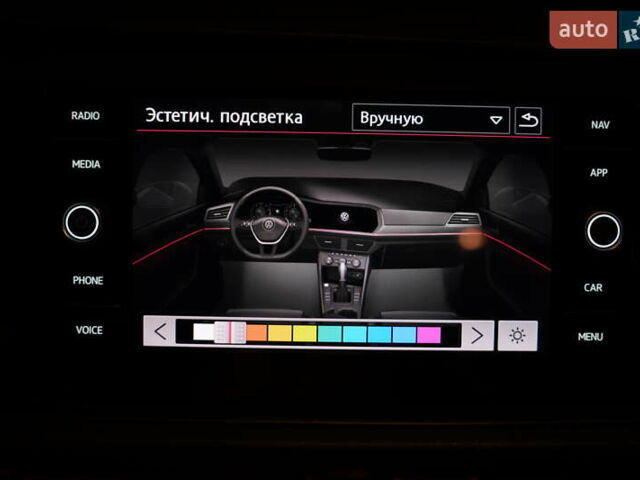Image resolution: width=640 pixels, height=480 pixels.
Task: Choose the white ambient color
Action: tap(204, 332)
